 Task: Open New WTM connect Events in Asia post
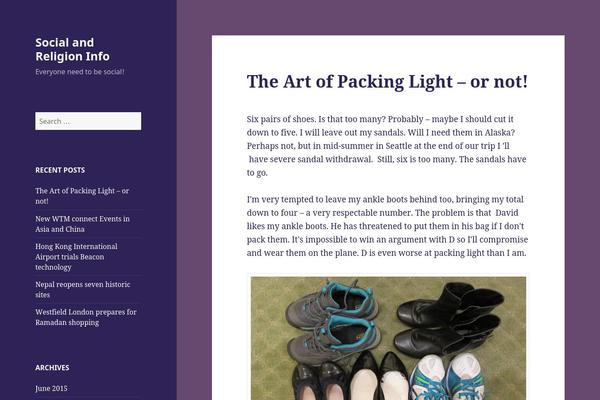point(82,224)
